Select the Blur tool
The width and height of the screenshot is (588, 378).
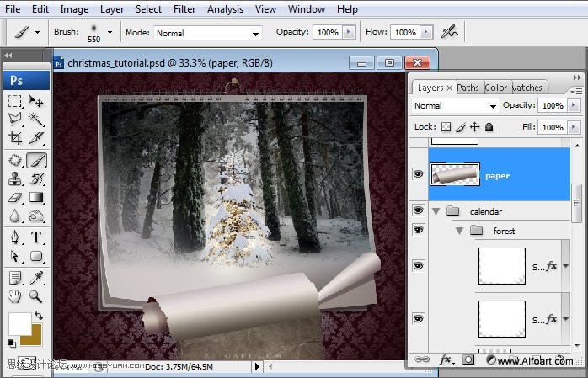pyautogui.click(x=15, y=216)
